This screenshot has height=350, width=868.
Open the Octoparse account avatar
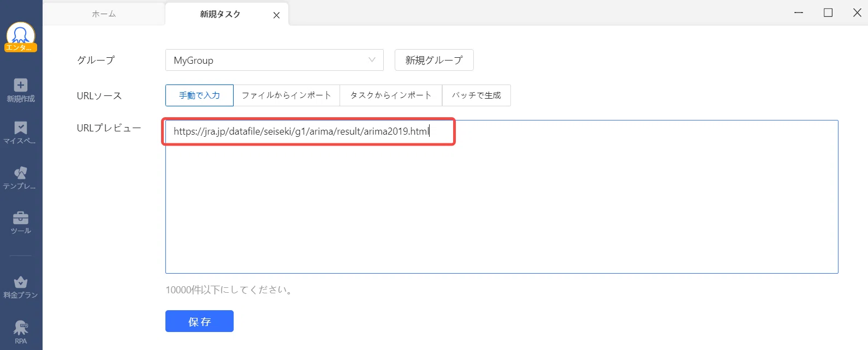click(x=21, y=37)
